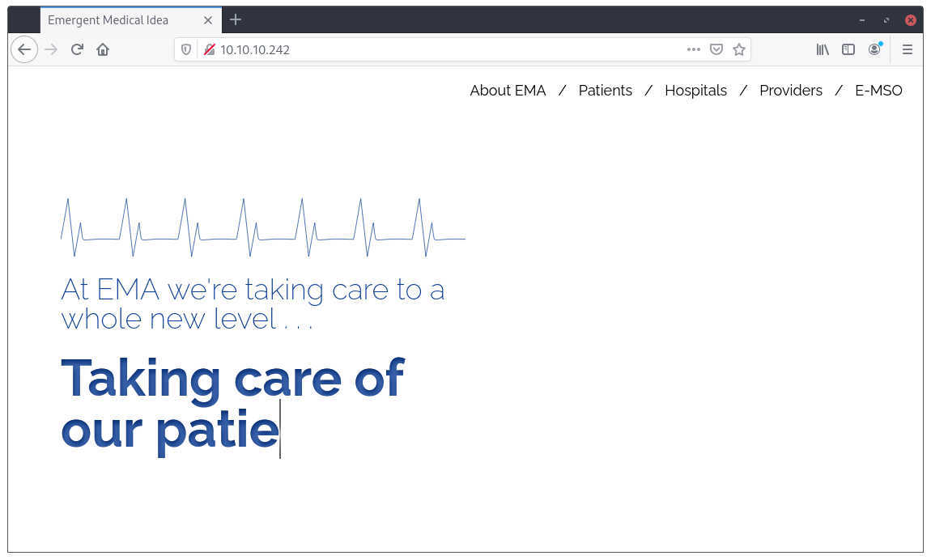Open the Hospitals page

pyautogui.click(x=695, y=90)
